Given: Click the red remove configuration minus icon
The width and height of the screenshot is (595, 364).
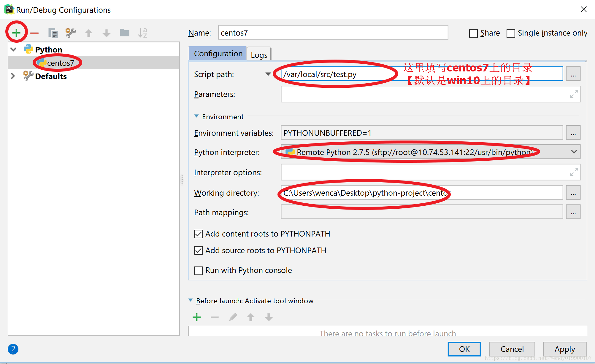Looking at the screenshot, I should pyautogui.click(x=34, y=33).
